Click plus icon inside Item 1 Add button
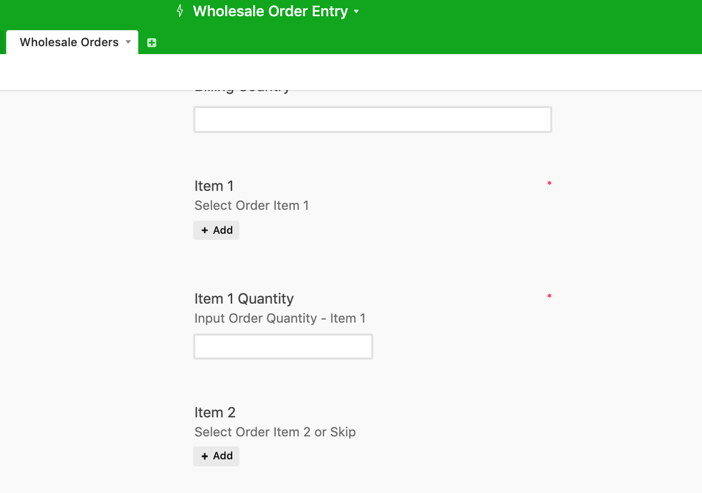Screen dimensions: 702x493 pyautogui.click(x=205, y=230)
